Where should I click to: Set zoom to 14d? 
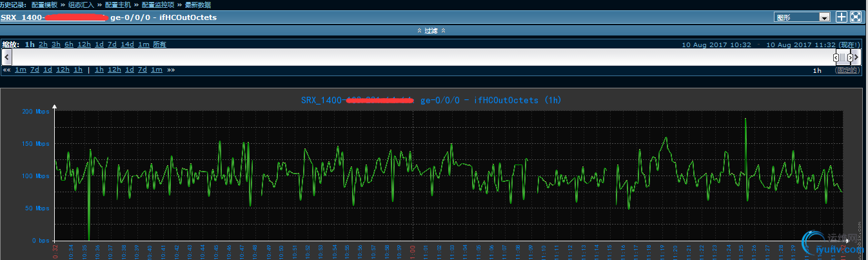point(127,45)
